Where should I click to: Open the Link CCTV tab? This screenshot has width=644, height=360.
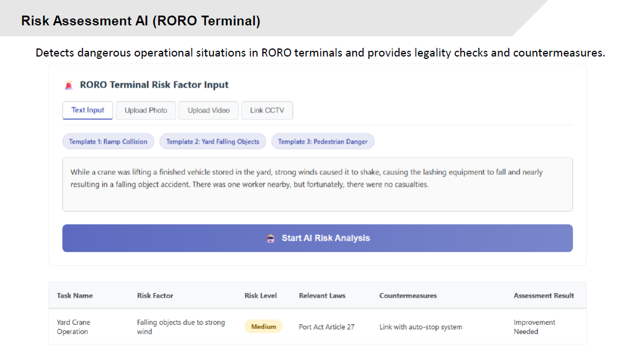tap(267, 110)
